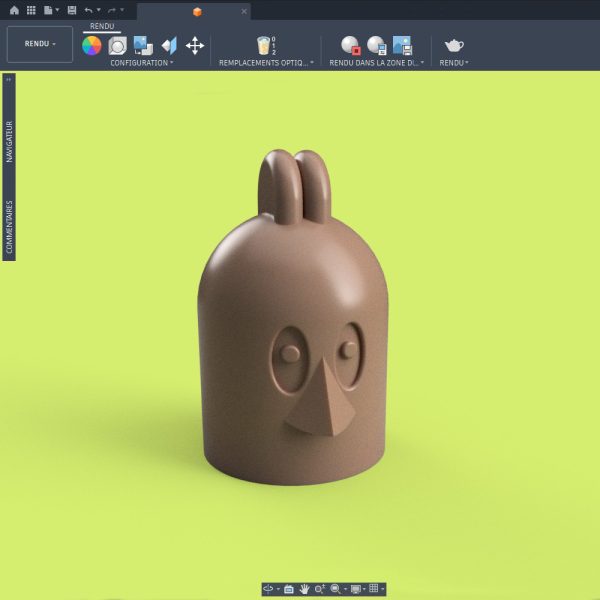Click the rendered chicken model
The height and width of the screenshot is (600, 600).
[x=293, y=318]
